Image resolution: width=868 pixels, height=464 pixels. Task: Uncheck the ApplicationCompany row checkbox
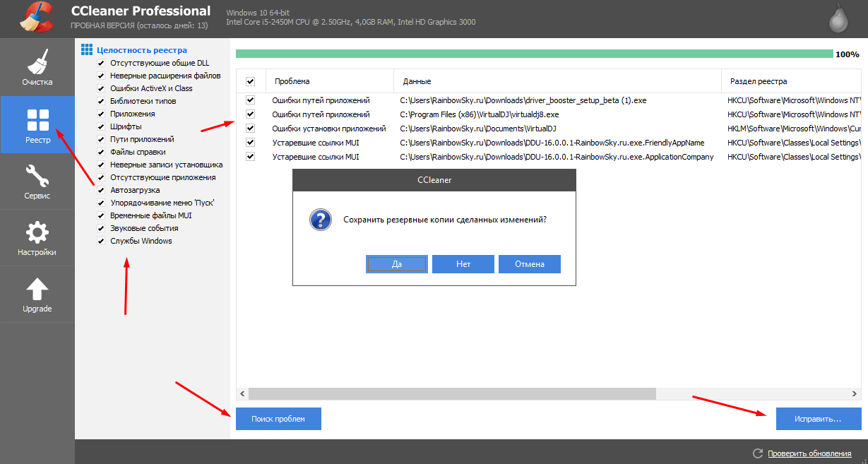coord(250,156)
